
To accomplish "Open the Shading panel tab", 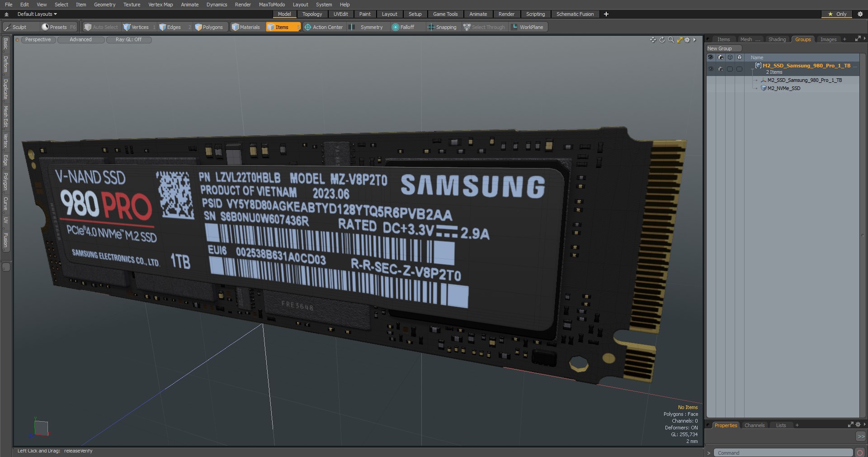I will [777, 39].
